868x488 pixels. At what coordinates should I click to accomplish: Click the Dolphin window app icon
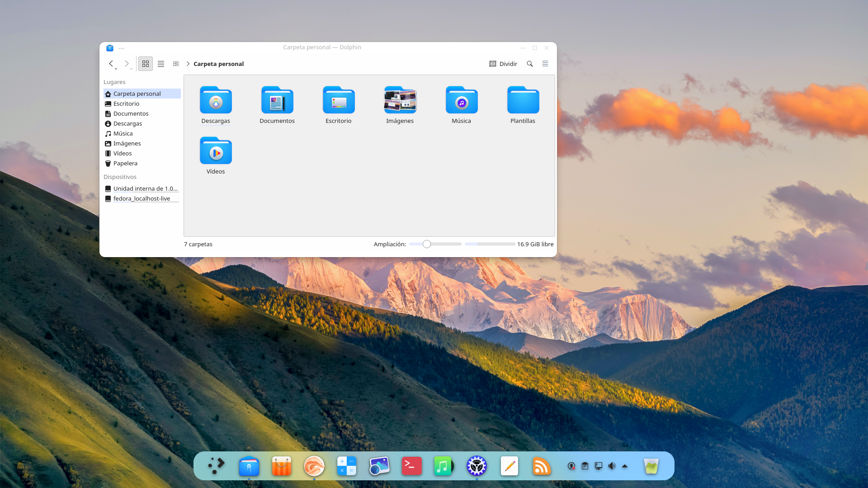(110, 48)
